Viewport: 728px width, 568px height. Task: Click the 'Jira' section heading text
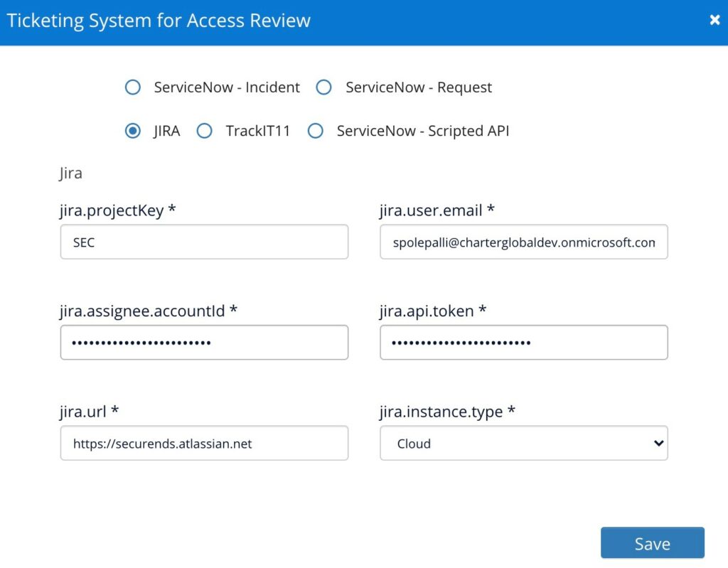[x=70, y=173]
